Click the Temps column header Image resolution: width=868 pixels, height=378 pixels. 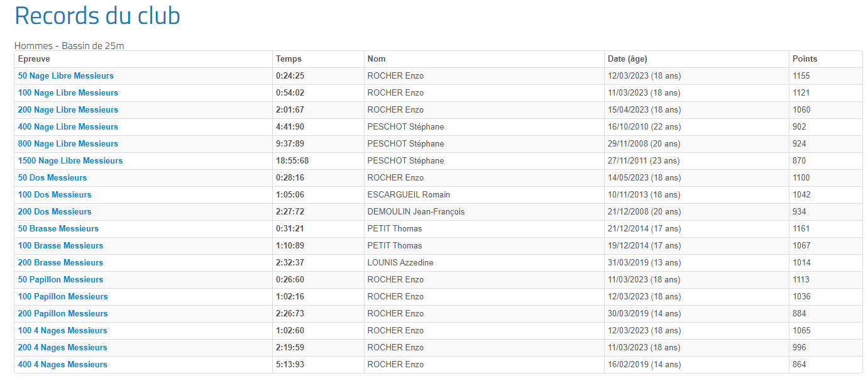tap(288, 59)
